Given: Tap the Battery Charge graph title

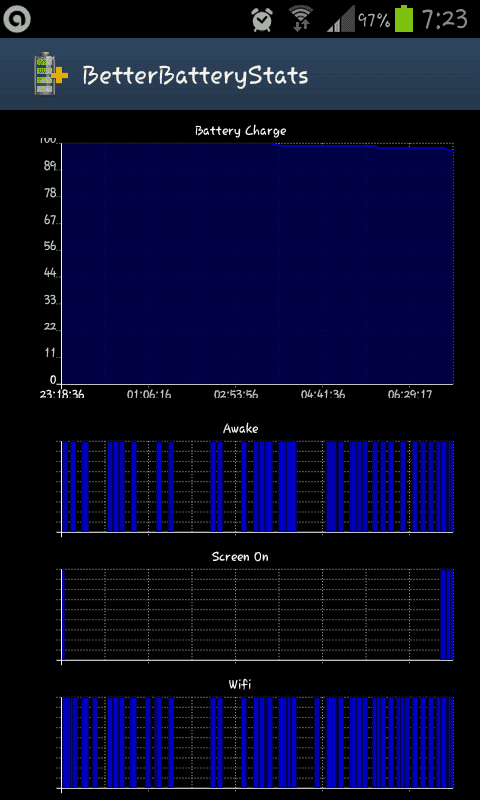Looking at the screenshot, I should tap(240, 131).
